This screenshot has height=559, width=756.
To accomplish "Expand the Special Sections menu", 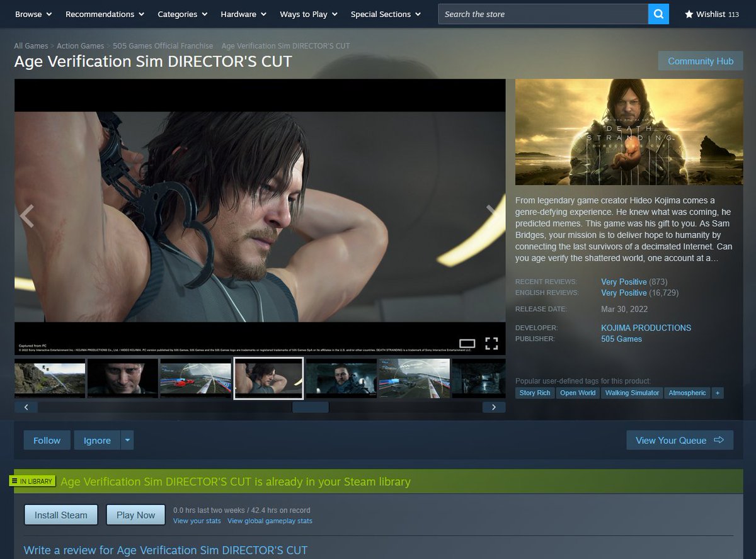I will [386, 14].
